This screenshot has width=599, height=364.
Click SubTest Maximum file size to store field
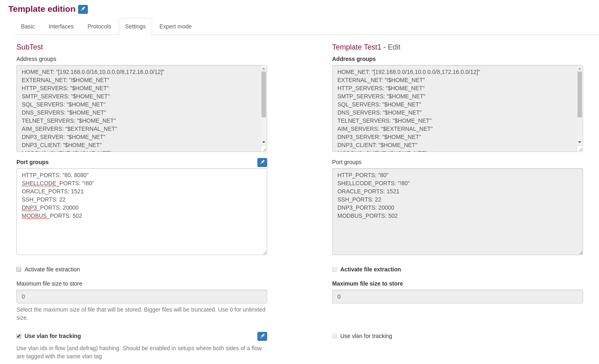(142, 297)
